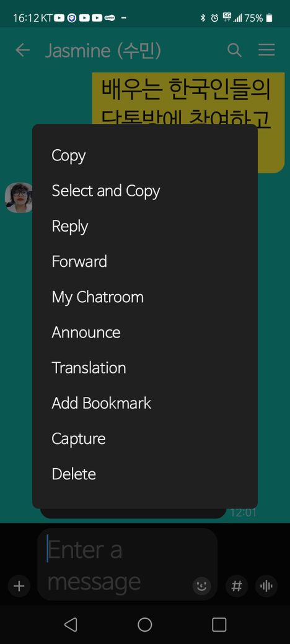Tap the back arrow in chat header

coord(22,50)
